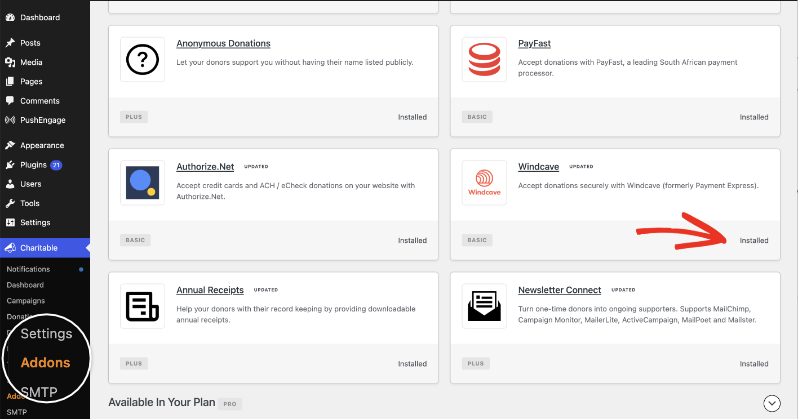This screenshot has width=798, height=419.
Task: Click Installed status on Anonymous Donations card
Action: click(x=412, y=117)
